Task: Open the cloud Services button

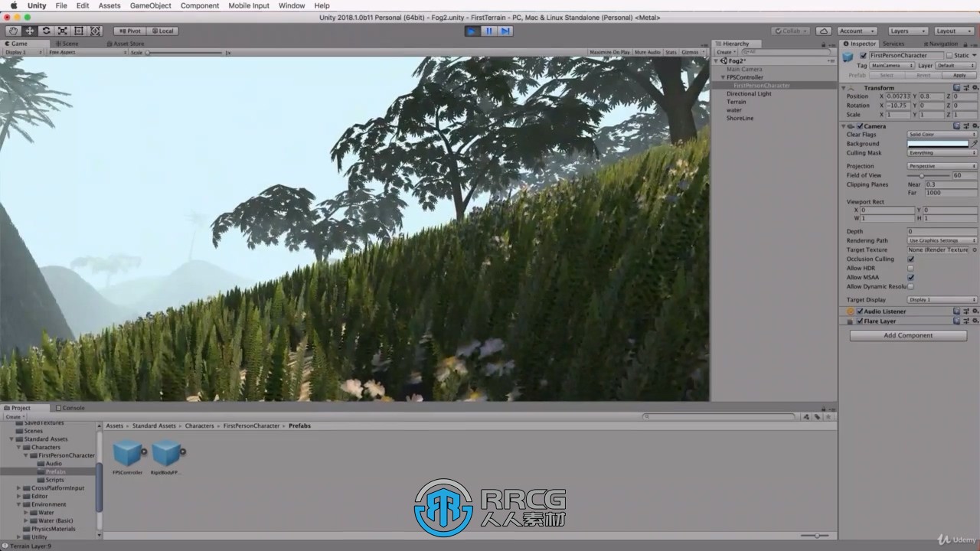Action: tap(824, 31)
